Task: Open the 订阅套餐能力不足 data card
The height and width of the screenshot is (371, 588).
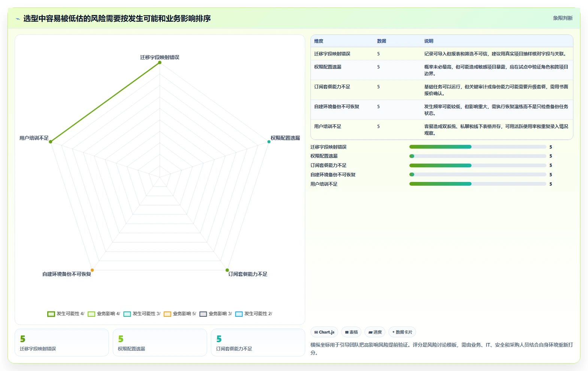Action: click(258, 343)
